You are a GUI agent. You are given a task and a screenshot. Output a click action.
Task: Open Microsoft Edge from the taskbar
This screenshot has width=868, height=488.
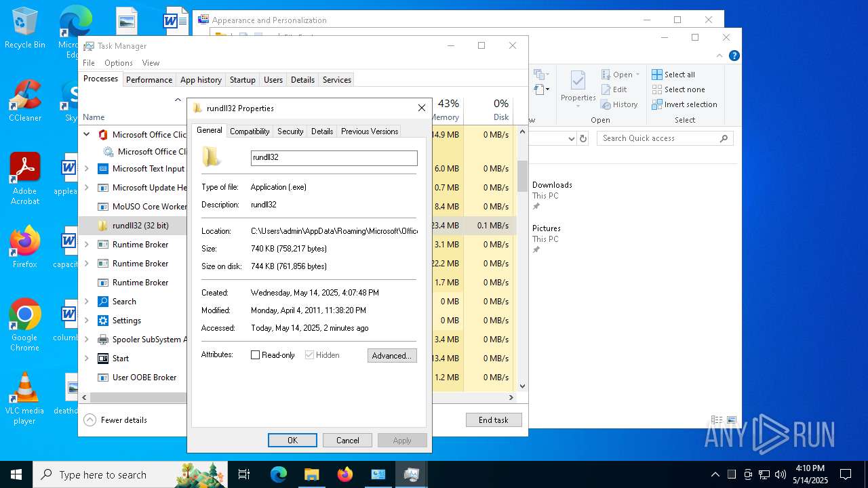pyautogui.click(x=279, y=474)
